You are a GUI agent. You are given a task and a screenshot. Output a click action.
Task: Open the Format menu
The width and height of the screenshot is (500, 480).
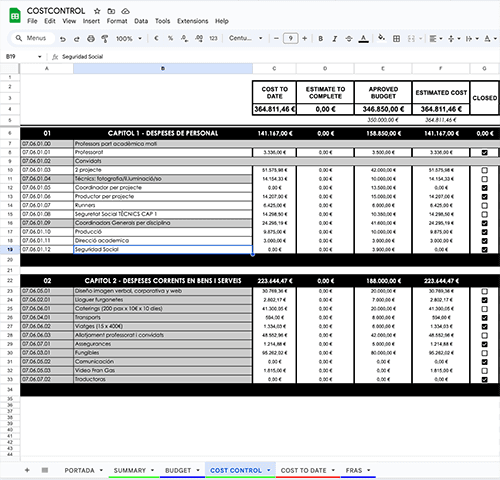(117, 21)
